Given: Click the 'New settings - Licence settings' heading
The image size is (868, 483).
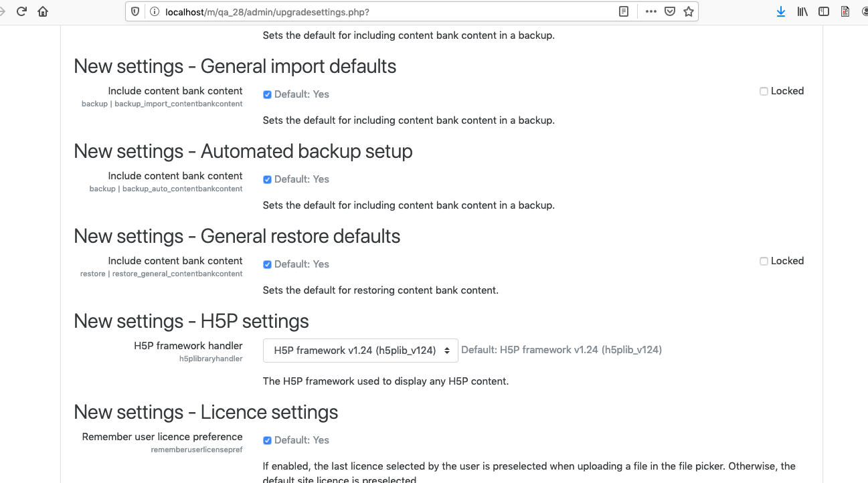Looking at the screenshot, I should pos(206,412).
